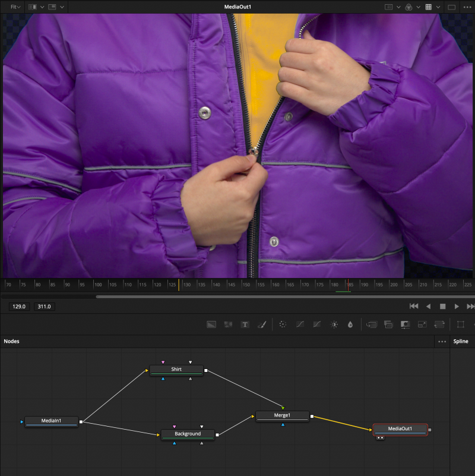Expand the grid guides dropdown in the viewer
The height and width of the screenshot is (476, 475).
(x=437, y=7)
